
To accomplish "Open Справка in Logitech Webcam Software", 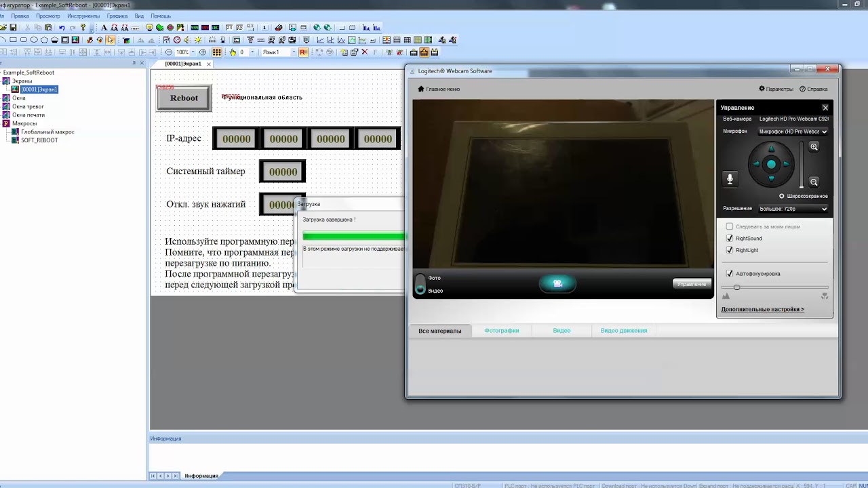I will point(814,89).
